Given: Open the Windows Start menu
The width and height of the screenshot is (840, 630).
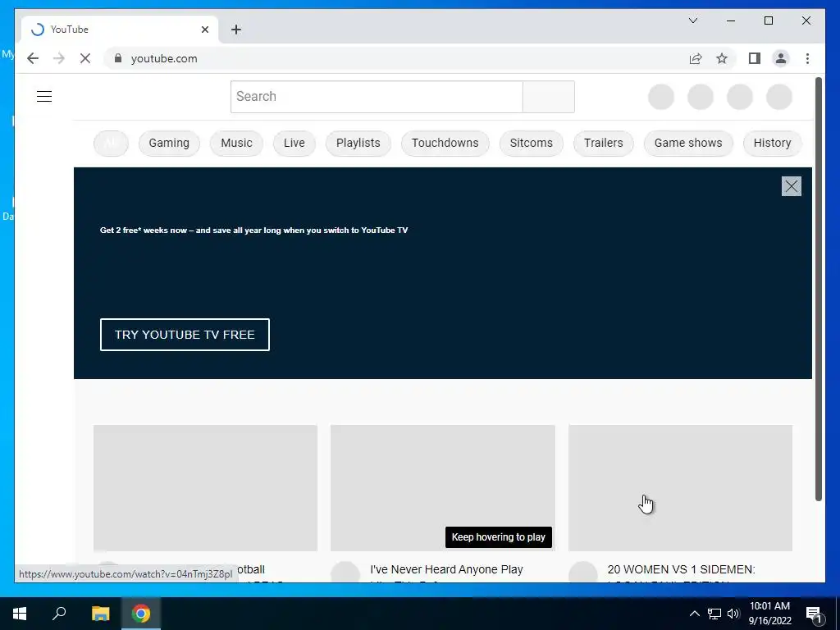Looking at the screenshot, I should (20, 614).
